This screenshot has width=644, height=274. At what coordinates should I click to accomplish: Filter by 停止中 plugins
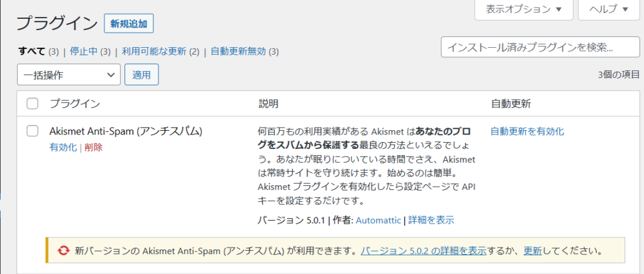pos(83,52)
